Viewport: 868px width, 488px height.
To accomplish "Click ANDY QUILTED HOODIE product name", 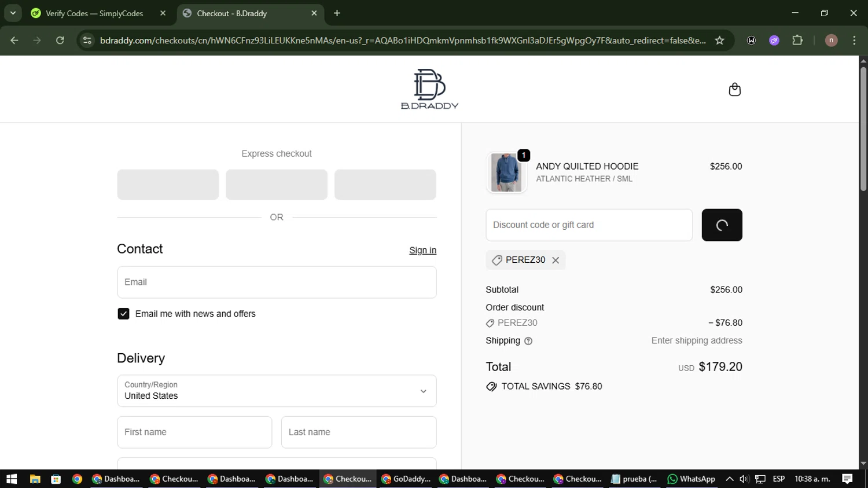I will click(587, 167).
